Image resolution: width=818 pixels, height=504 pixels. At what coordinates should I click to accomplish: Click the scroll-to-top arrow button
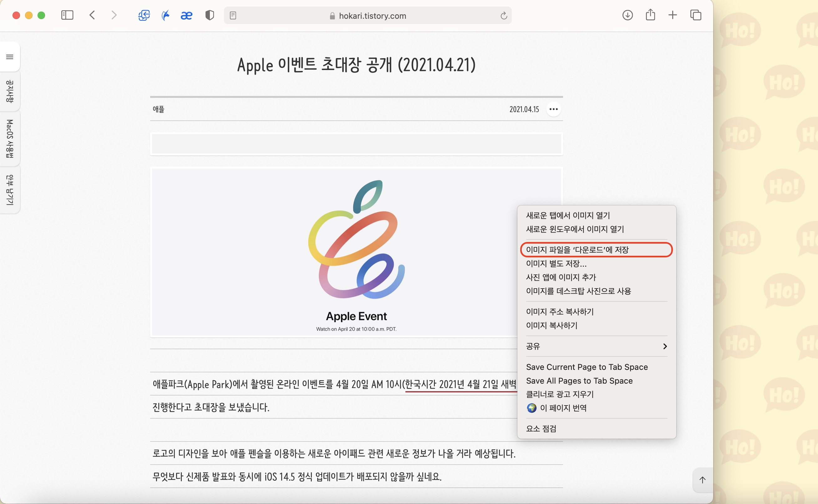point(702,480)
